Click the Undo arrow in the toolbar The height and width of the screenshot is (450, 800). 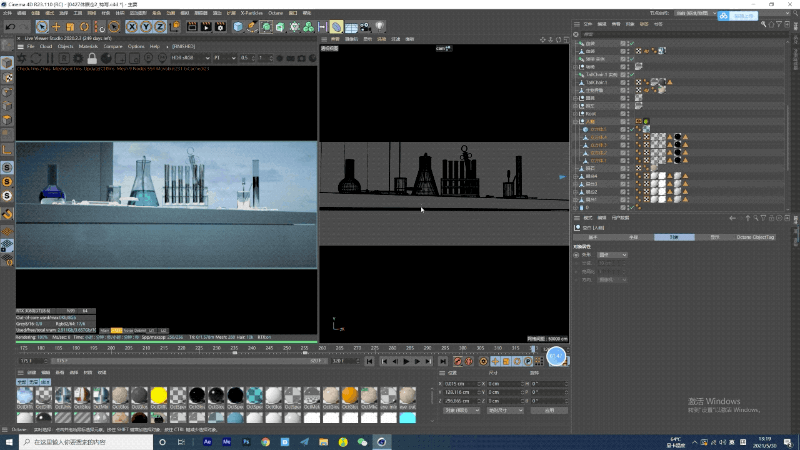click(10, 27)
